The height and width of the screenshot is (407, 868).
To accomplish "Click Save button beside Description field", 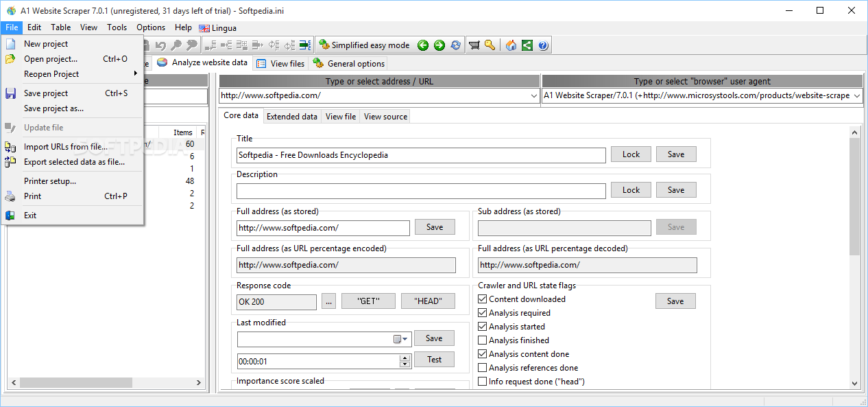I will [676, 190].
